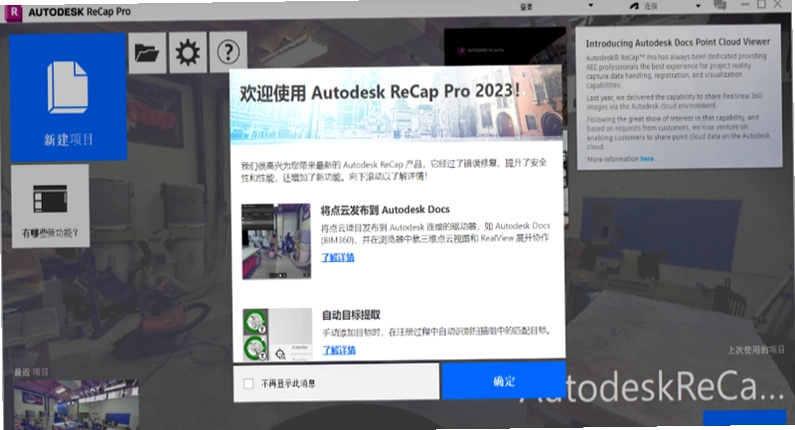
Task: Open 了解详情 link under 自动目标提取
Action: pos(339,350)
